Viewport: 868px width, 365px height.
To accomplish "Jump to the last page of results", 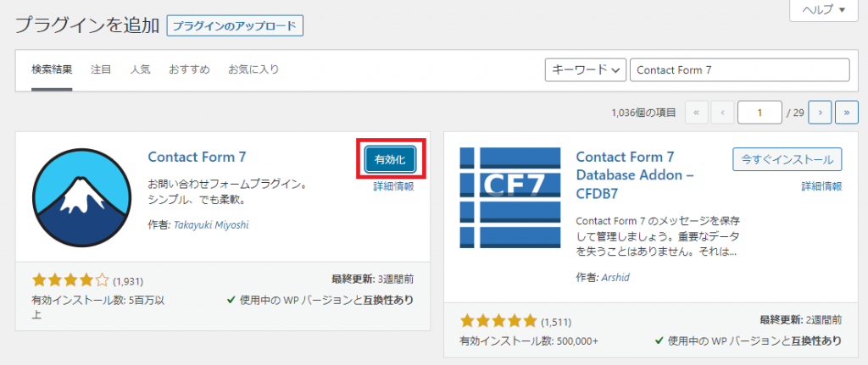I will pyautogui.click(x=847, y=113).
